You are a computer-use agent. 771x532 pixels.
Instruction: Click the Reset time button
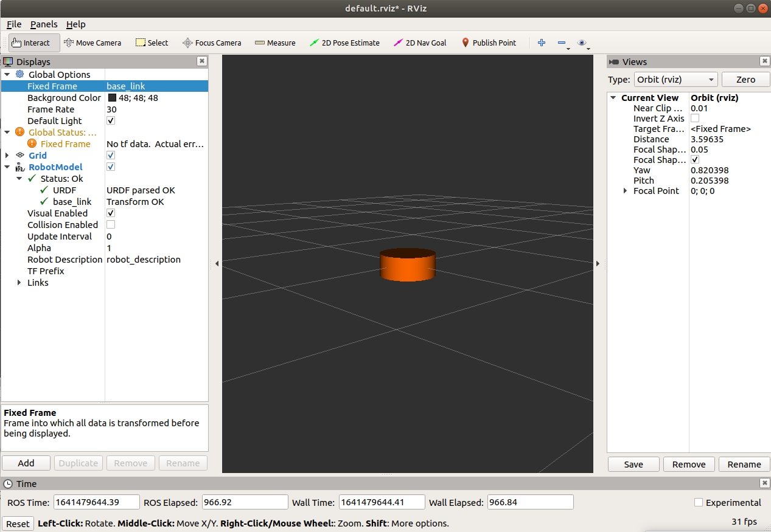tap(18, 524)
